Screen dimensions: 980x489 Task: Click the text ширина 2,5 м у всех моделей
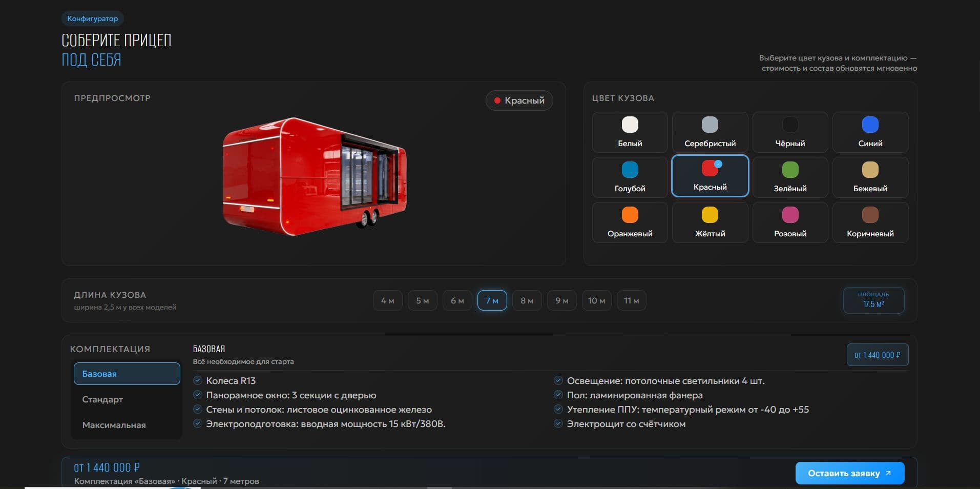tap(125, 307)
